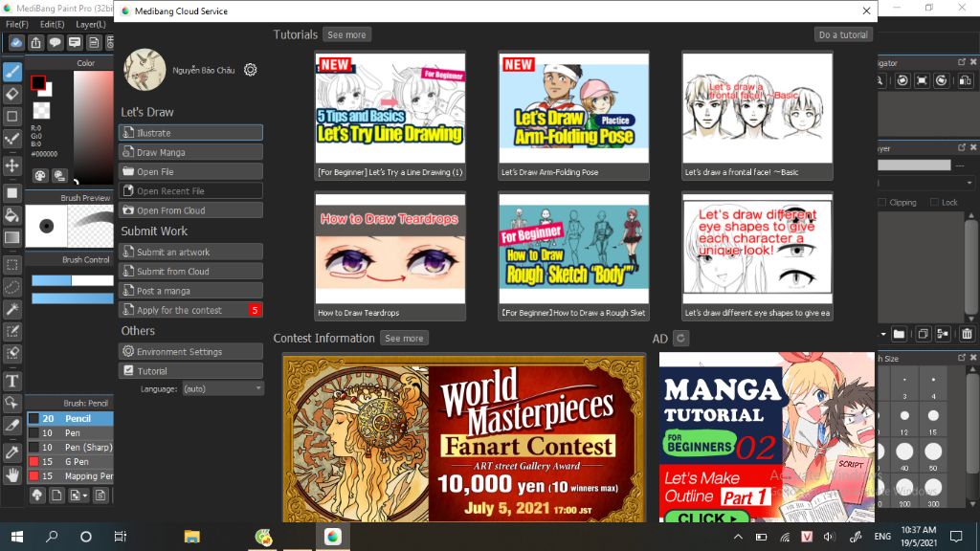Open Windows Start menu
The width and height of the screenshot is (980, 551).
(x=17, y=537)
